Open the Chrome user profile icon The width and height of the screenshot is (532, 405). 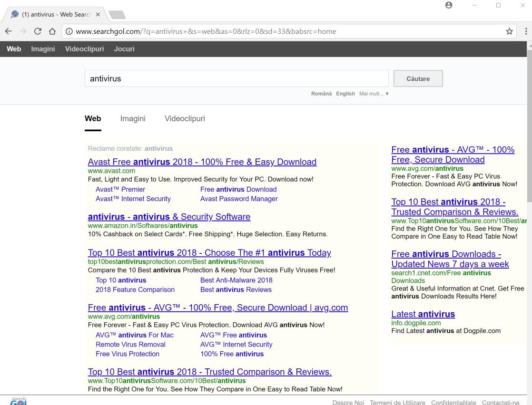[449, 5]
